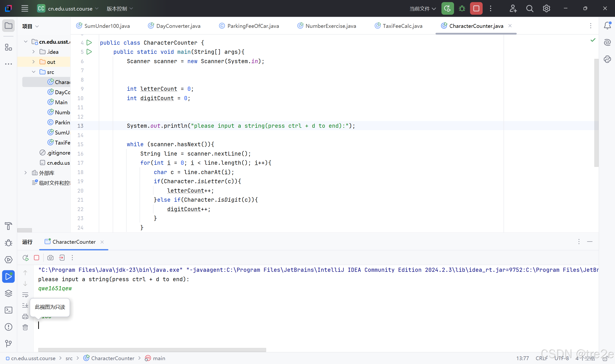615x364 pixels.
Task: Clear all console output with trash icon
Action: 25,327
